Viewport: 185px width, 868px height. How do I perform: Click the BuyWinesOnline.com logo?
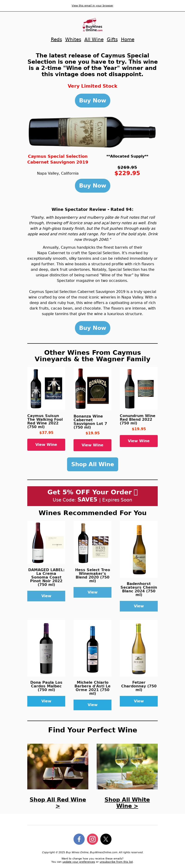[92, 26]
